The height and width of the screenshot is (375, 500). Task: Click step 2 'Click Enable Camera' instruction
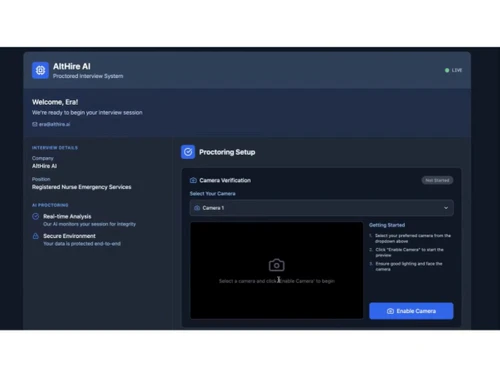point(409,252)
